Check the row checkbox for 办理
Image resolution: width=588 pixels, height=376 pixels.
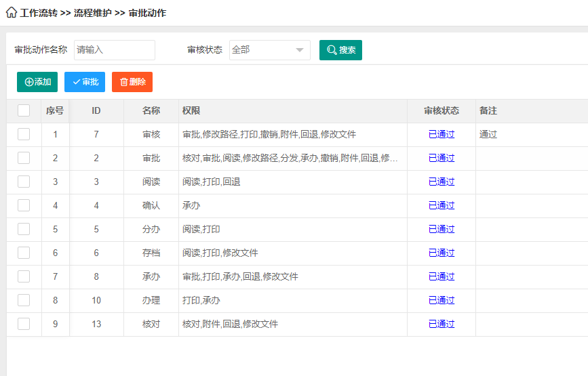point(24,300)
